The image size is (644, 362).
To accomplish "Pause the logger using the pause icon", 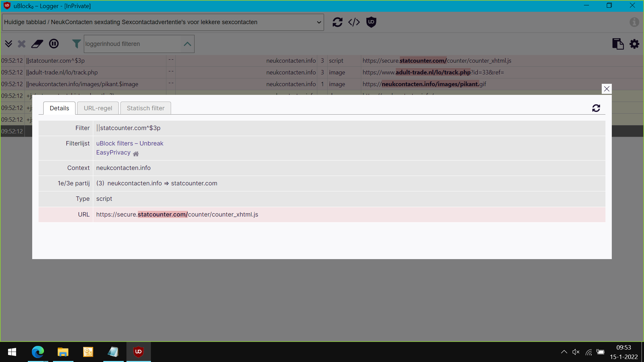I will tap(54, 44).
